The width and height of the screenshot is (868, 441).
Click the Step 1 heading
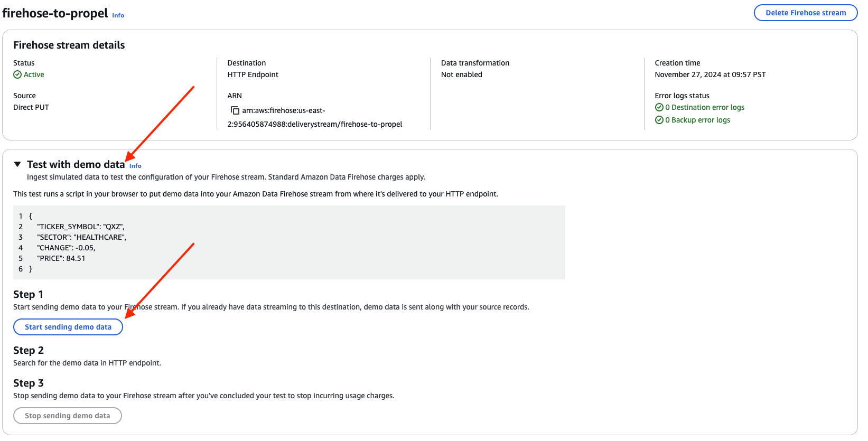click(28, 294)
